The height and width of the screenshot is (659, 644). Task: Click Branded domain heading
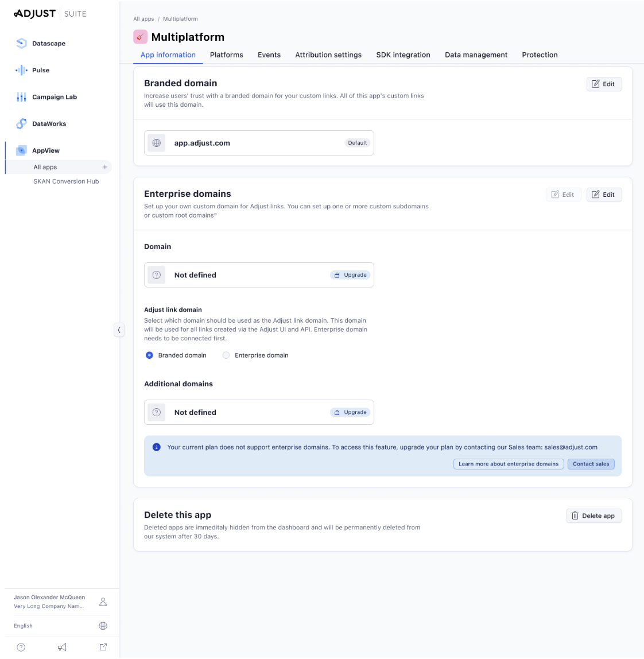tap(181, 83)
